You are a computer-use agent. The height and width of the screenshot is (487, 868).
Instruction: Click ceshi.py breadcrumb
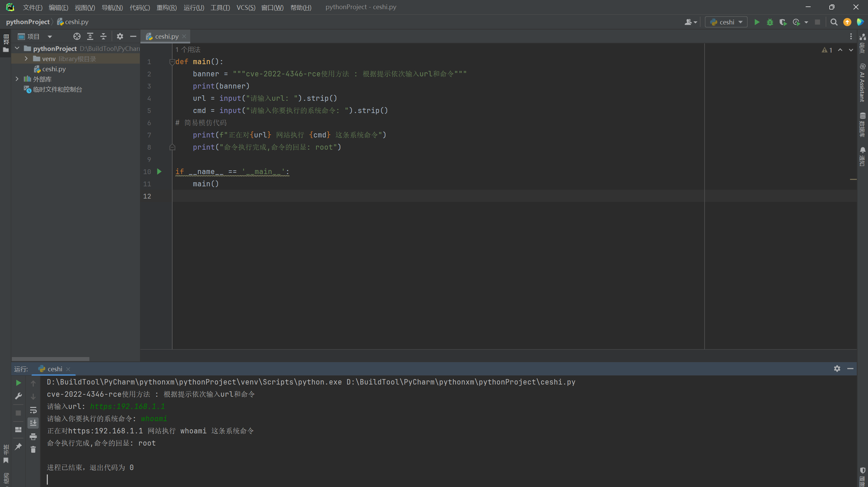73,22
